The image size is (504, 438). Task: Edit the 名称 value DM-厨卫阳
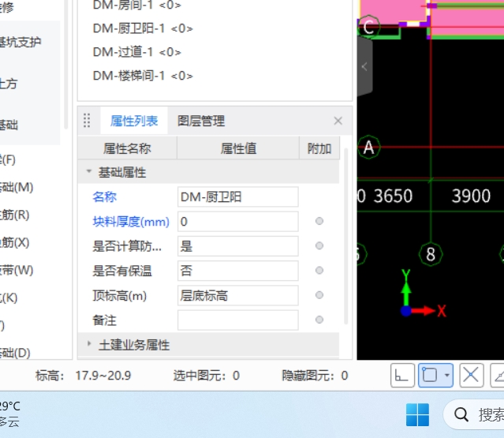click(238, 197)
